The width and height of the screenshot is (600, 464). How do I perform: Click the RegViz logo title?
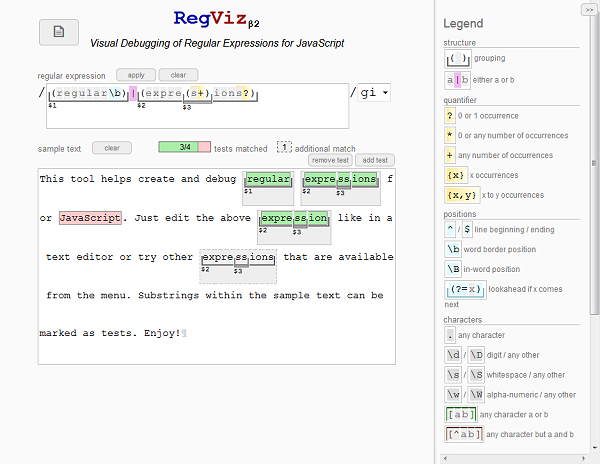(216, 20)
